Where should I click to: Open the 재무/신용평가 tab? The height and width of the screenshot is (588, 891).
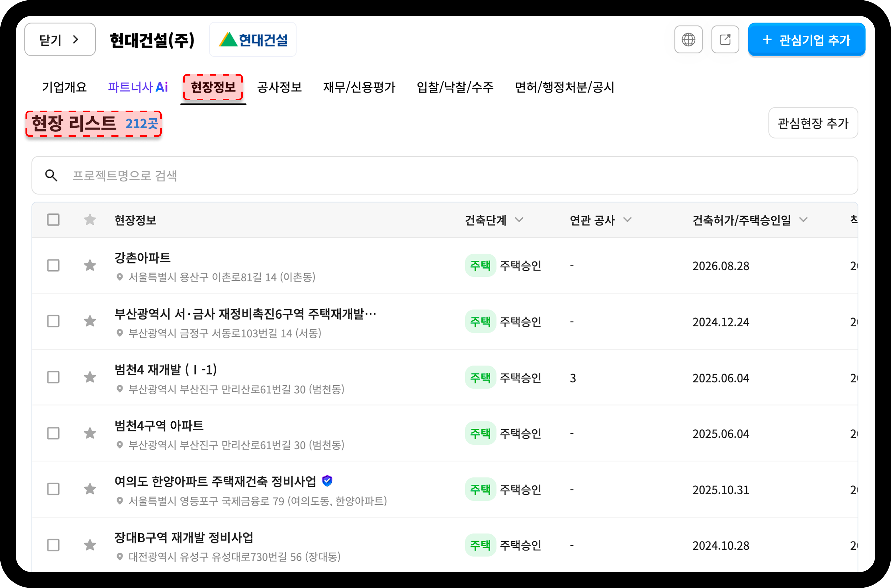359,87
